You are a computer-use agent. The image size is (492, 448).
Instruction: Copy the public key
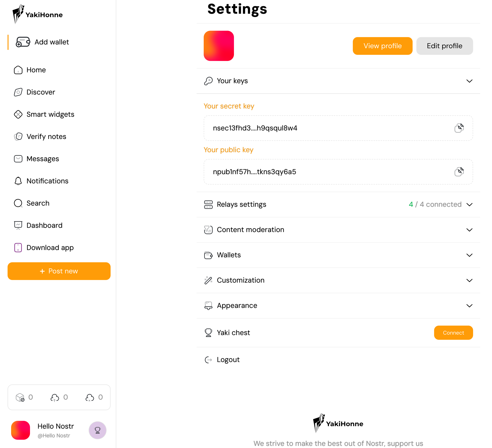(459, 172)
